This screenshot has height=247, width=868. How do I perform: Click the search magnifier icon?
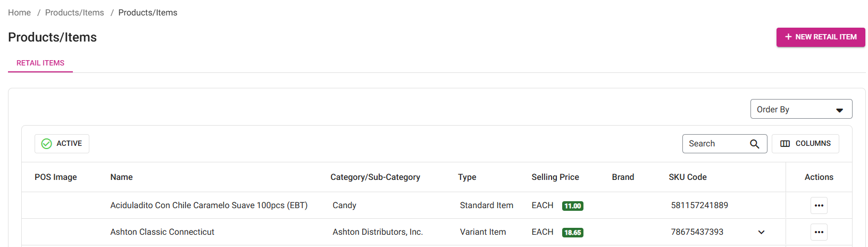click(x=754, y=144)
